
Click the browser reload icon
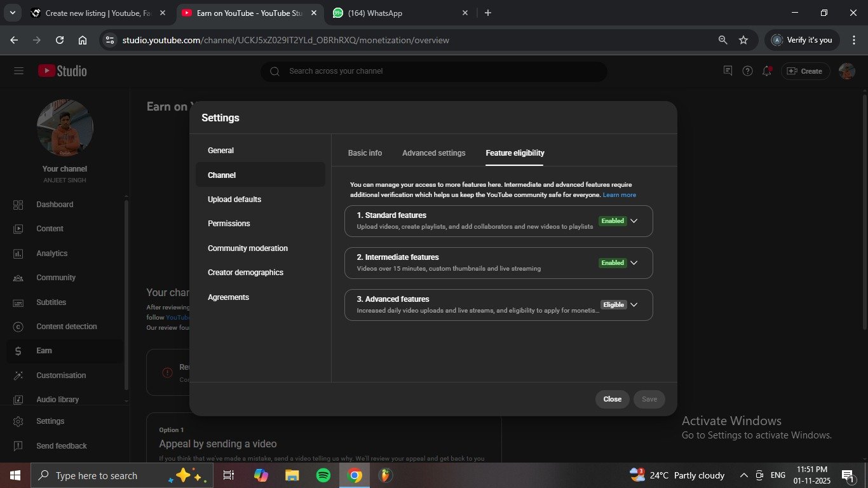(x=60, y=40)
